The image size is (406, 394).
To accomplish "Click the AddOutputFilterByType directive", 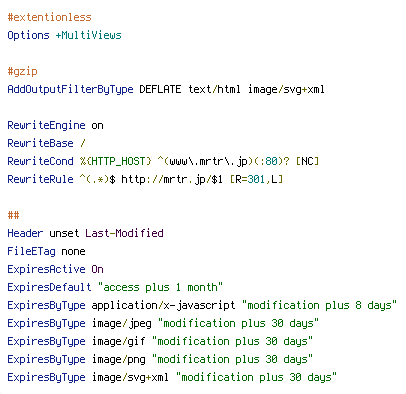I will [x=70, y=89].
